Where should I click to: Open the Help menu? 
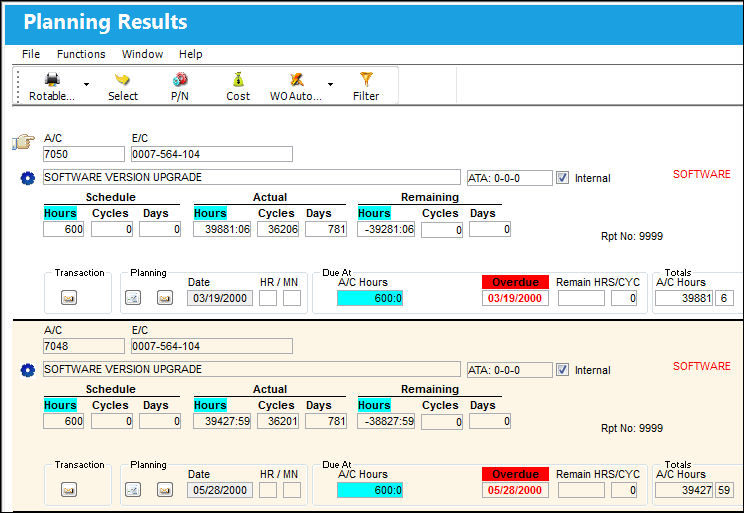coord(190,54)
